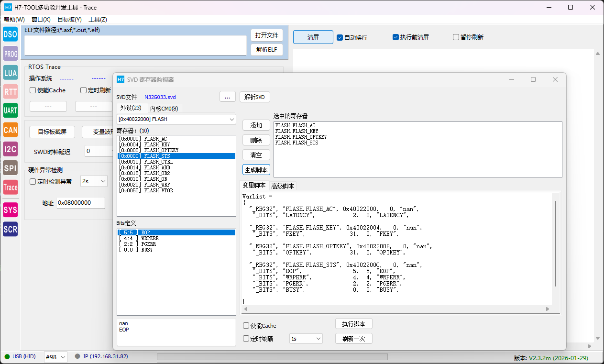
Task: Open the LUA scripting sidebar icon
Action: point(10,73)
